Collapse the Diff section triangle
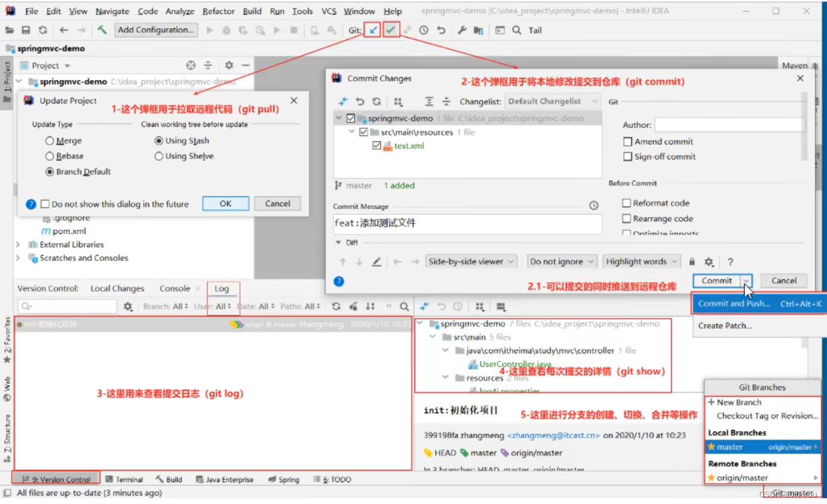The image size is (827, 504). coord(339,242)
